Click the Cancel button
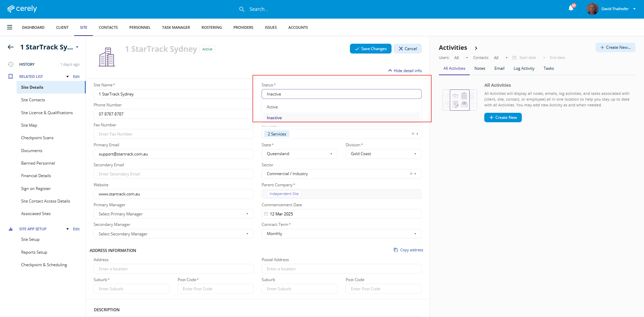Image resolution: width=644 pixels, height=317 pixels. (407, 49)
